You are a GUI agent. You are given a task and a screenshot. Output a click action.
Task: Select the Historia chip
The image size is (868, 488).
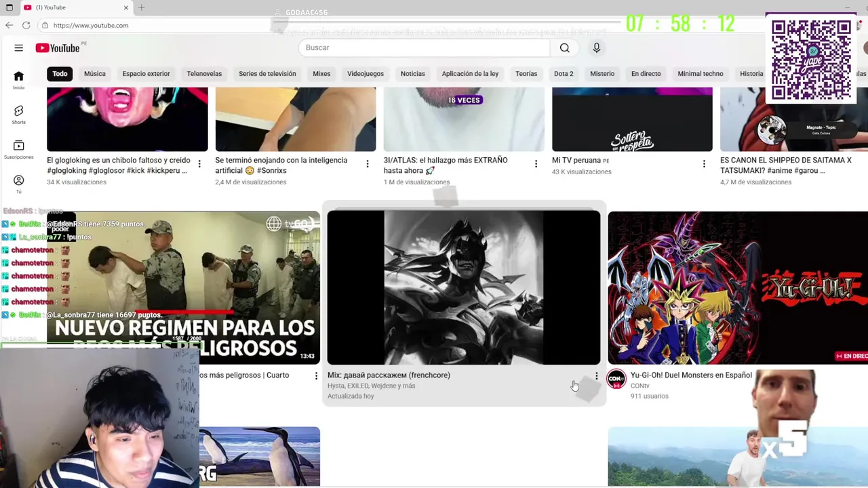click(751, 73)
